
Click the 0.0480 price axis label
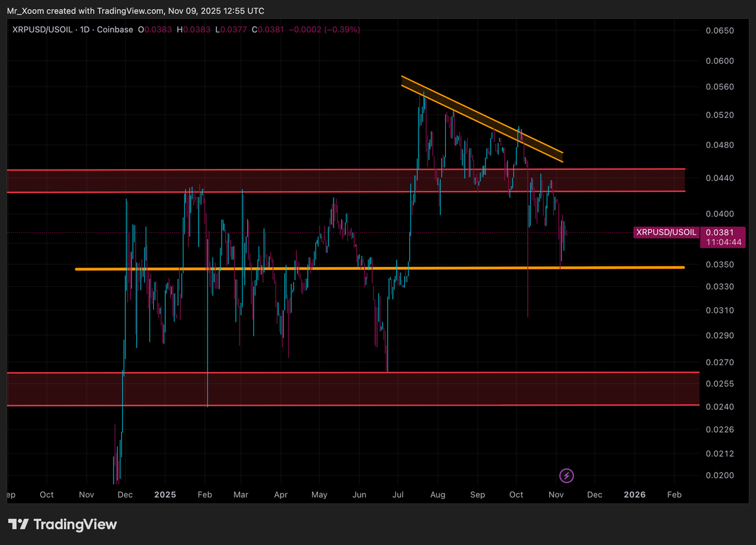coord(719,144)
